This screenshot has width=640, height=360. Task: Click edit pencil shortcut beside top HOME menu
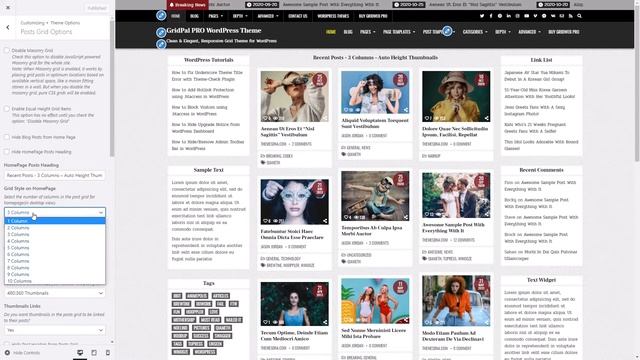tap(161, 16)
